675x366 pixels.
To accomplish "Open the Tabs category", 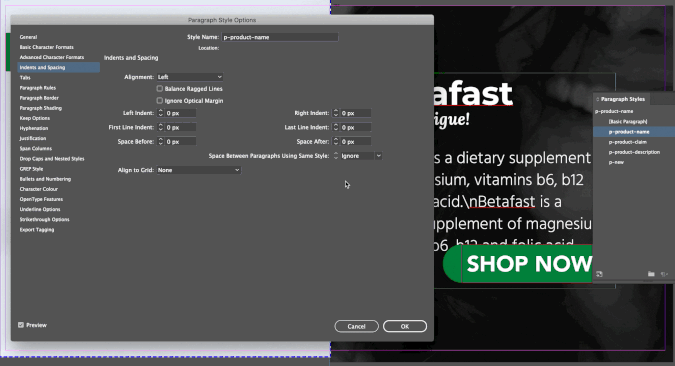I will coord(25,78).
